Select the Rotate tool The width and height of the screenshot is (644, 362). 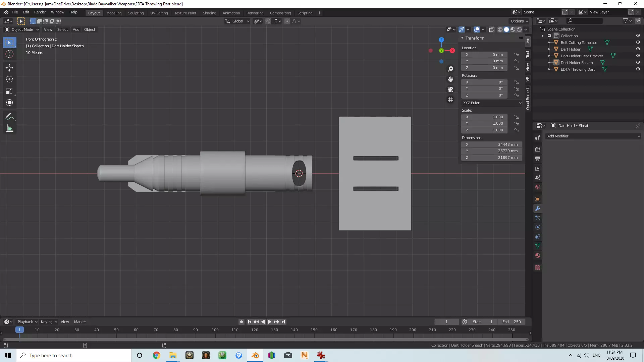[x=9, y=79]
